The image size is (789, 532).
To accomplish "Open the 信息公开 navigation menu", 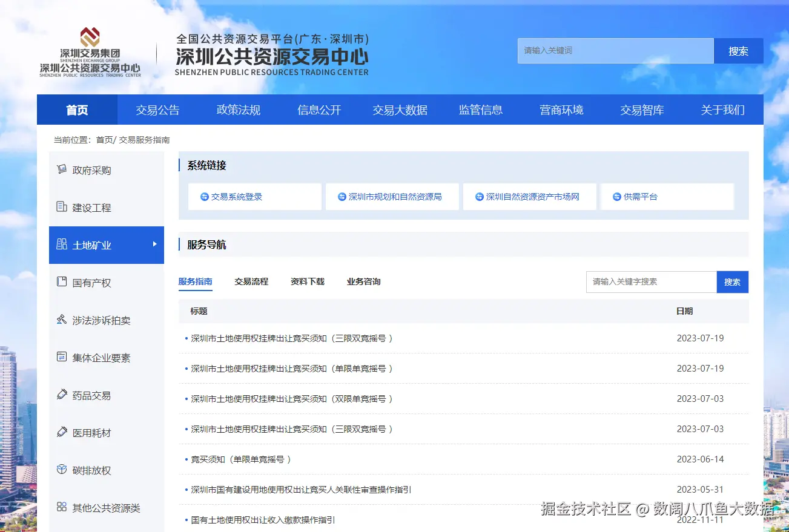I will (x=319, y=110).
